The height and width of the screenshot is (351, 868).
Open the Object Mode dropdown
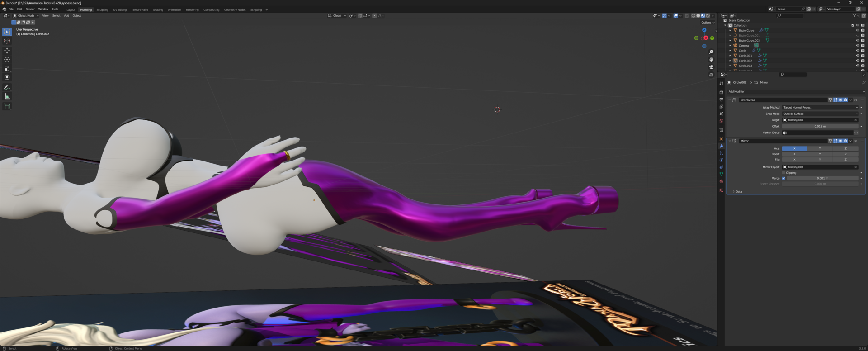pyautogui.click(x=26, y=16)
